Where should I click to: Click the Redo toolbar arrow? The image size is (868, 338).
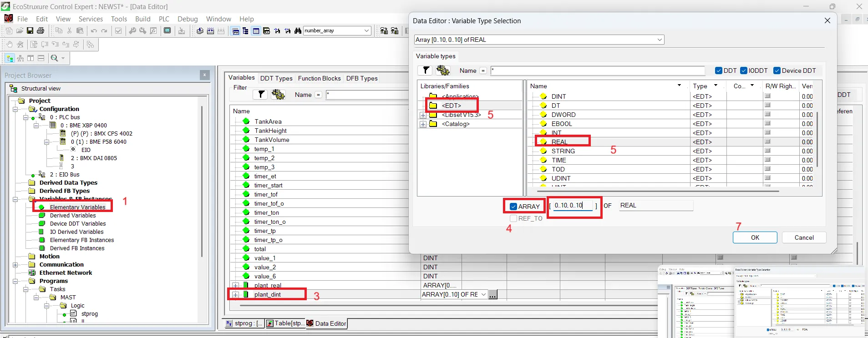(x=104, y=30)
